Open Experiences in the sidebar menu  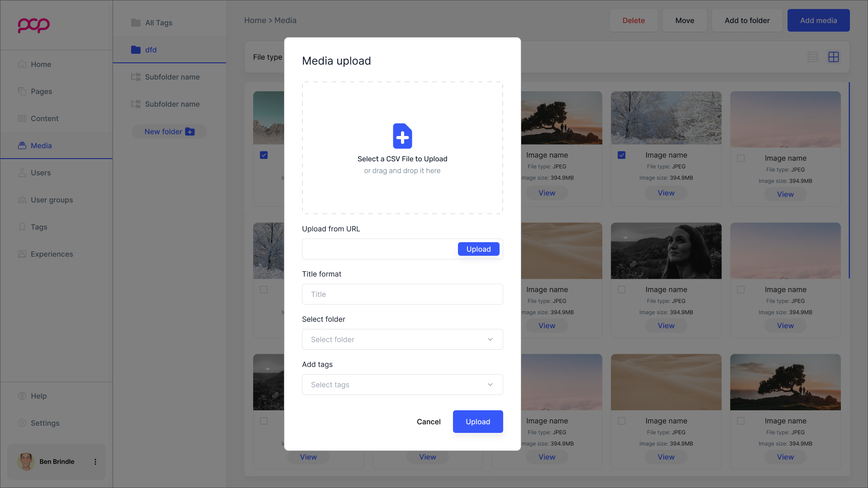click(52, 254)
